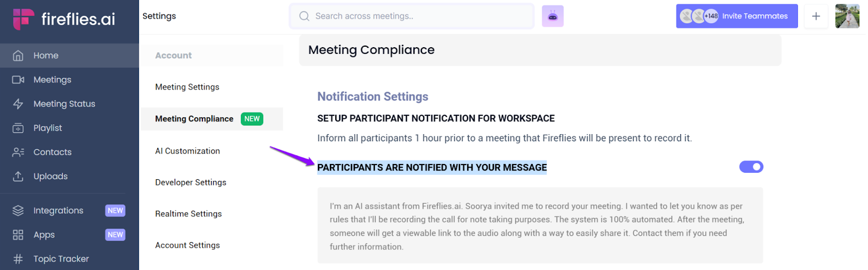Click the Uploads icon
Image resolution: width=868 pixels, height=270 pixels.
(x=18, y=177)
